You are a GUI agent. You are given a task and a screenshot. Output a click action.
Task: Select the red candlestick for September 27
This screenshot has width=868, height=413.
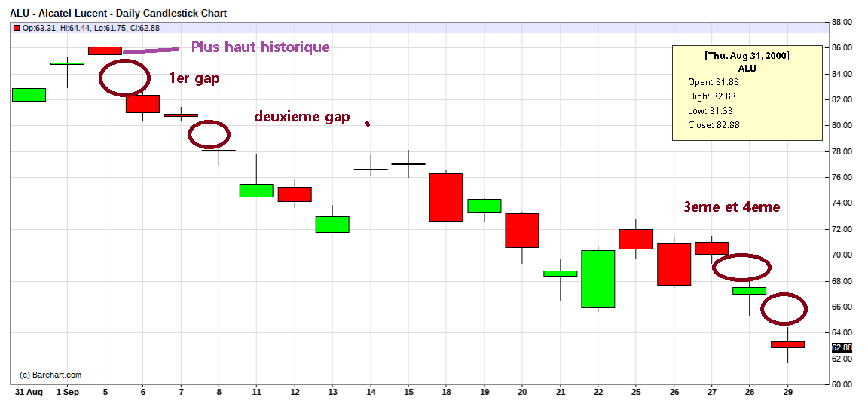(712, 248)
